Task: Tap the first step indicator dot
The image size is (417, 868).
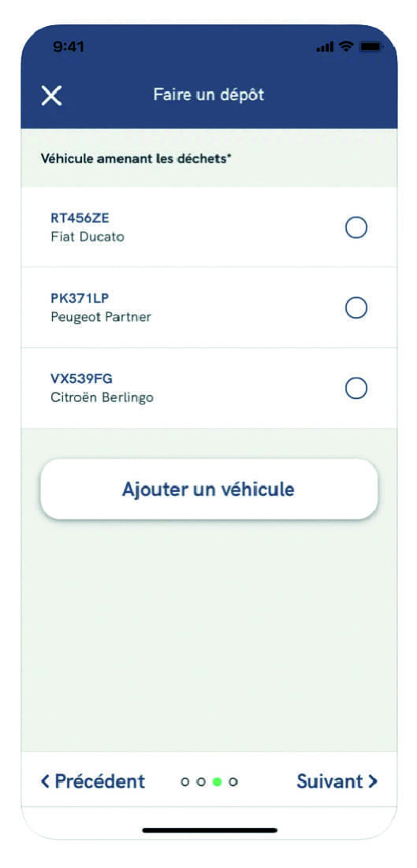Action: pos(185,781)
